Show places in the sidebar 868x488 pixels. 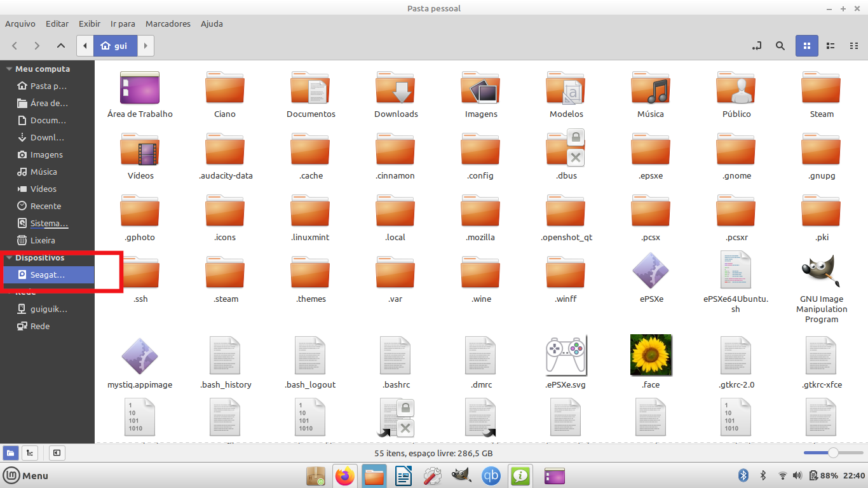click(11, 453)
